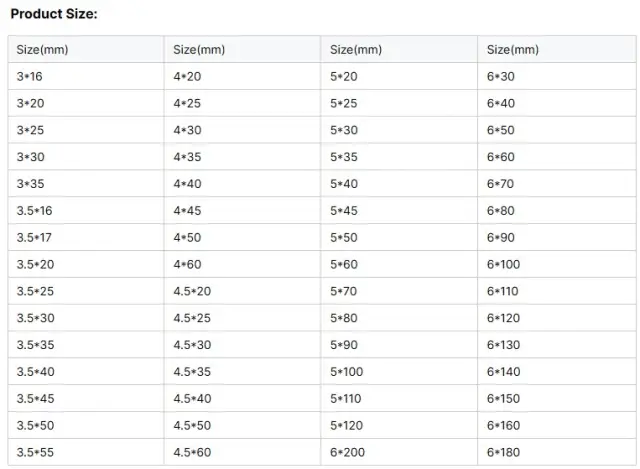Image resolution: width=640 pixels, height=469 pixels.
Task: Click the 5*20 table cell
Action: click(399, 76)
